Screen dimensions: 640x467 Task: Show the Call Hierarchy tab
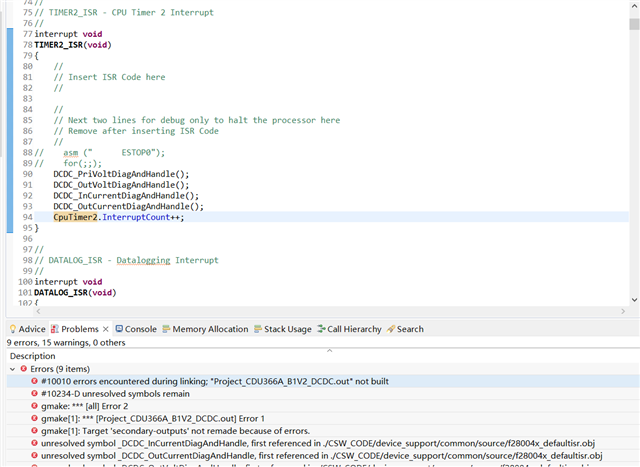(x=349, y=329)
